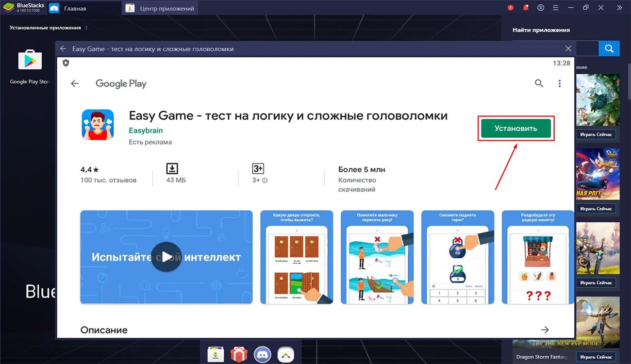The height and width of the screenshot is (364, 631).
Task: Click the 100 тыс. отзывов text
Action: click(109, 180)
